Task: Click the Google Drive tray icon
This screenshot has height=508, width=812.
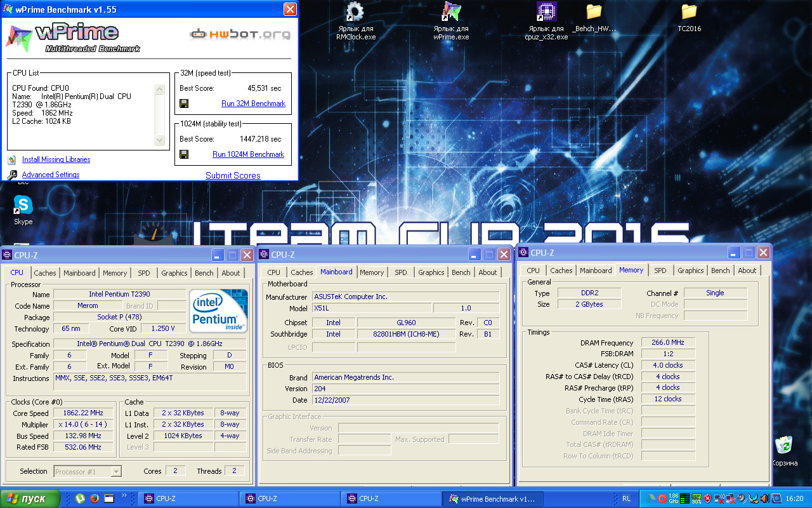Action: tap(650, 498)
